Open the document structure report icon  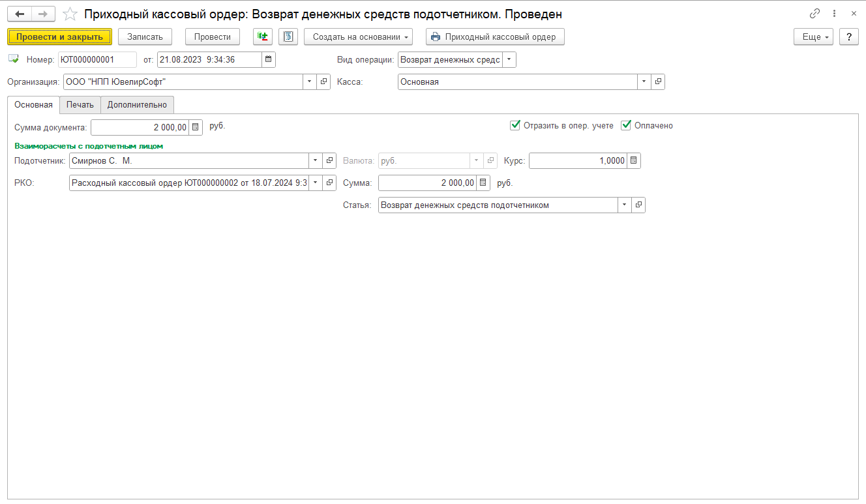click(288, 37)
